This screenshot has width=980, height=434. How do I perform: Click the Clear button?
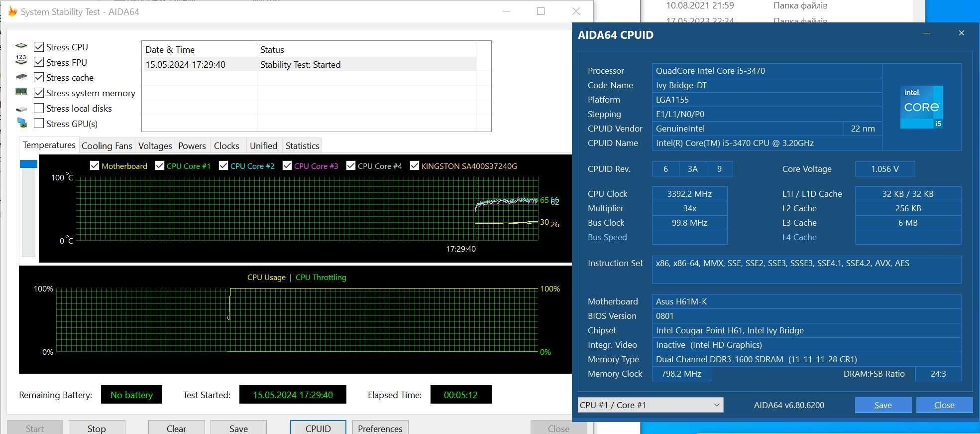(x=176, y=428)
